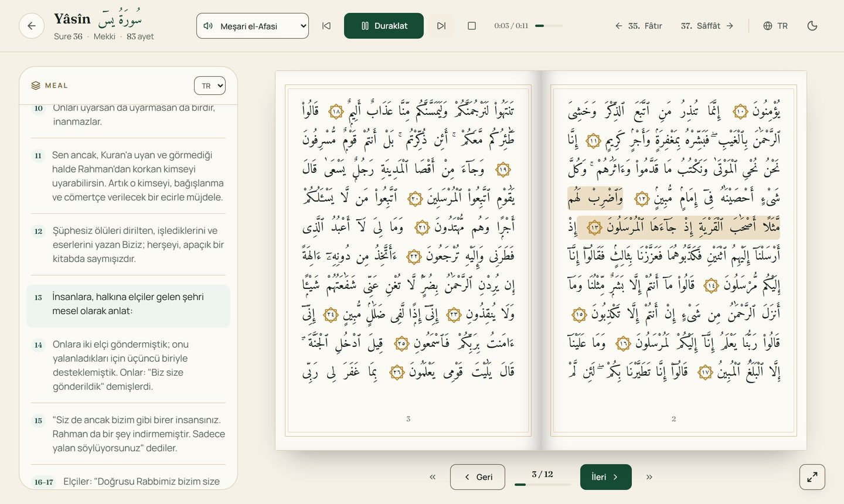
Task: Pause recitation with Duraklat button
Action: click(x=384, y=26)
